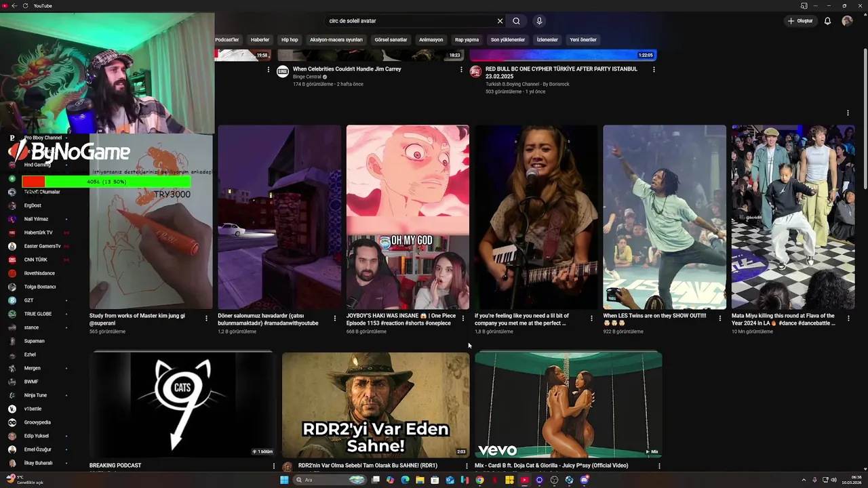Launch Google Chrome from the taskbar
Screen dimensions: 868x488
click(479, 480)
